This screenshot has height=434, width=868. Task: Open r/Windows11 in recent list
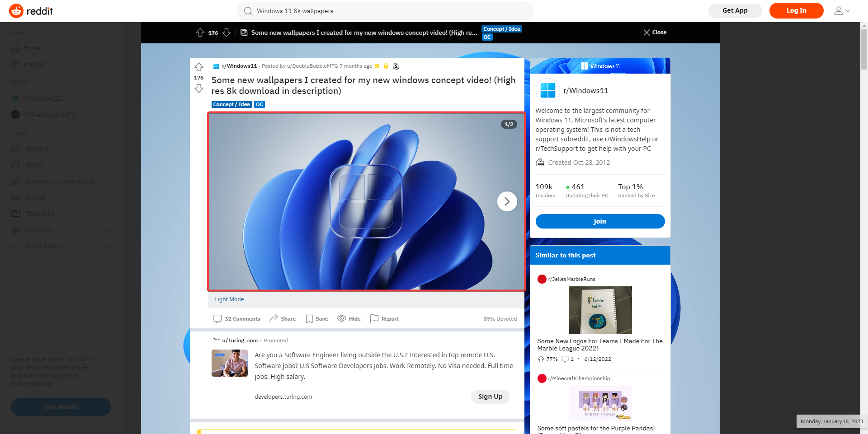click(x=42, y=99)
